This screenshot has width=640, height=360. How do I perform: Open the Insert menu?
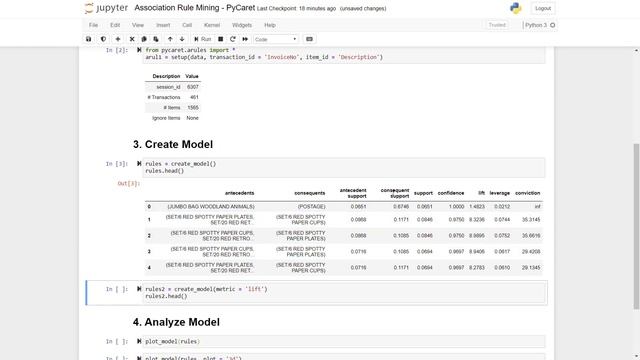click(x=163, y=25)
